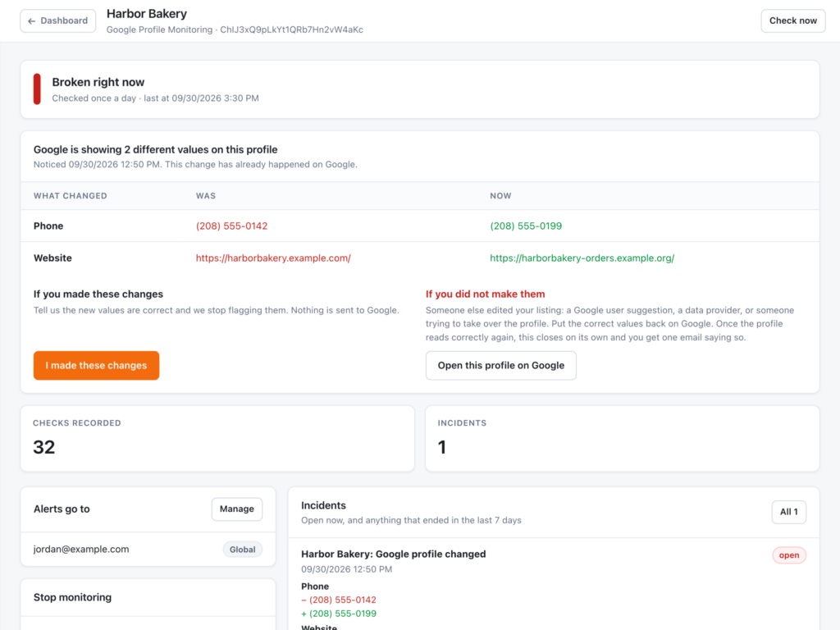Click the open status badge on incident
The height and width of the screenshot is (630, 840).
788,555
